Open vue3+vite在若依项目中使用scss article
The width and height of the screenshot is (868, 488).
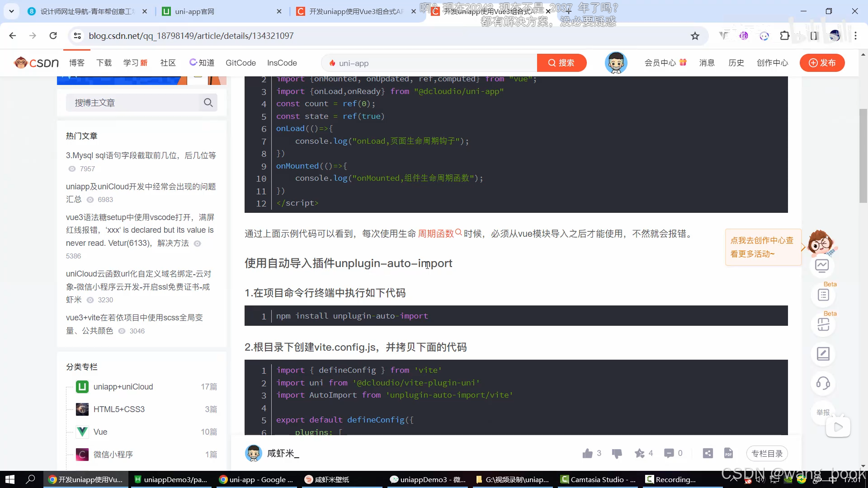(134, 324)
